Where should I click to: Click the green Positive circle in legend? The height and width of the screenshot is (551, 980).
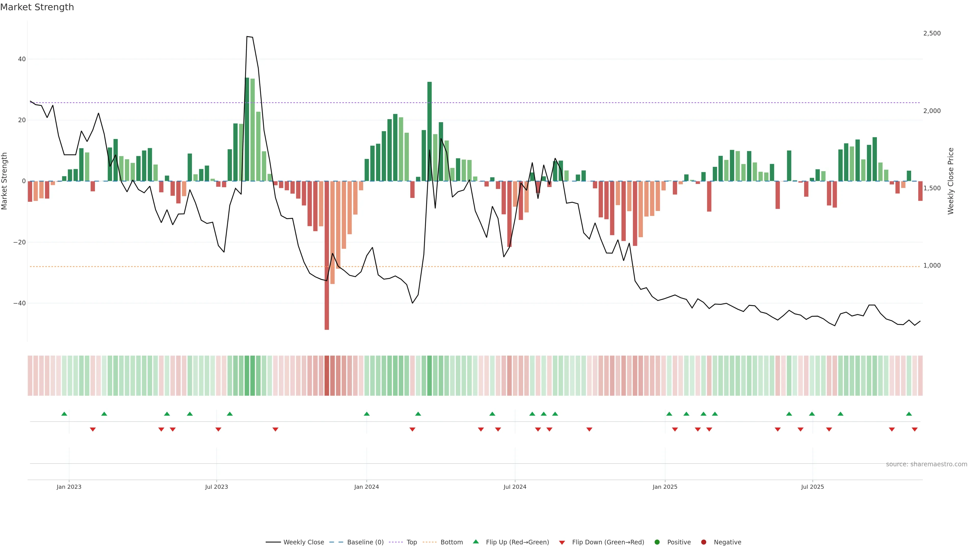coord(657,542)
